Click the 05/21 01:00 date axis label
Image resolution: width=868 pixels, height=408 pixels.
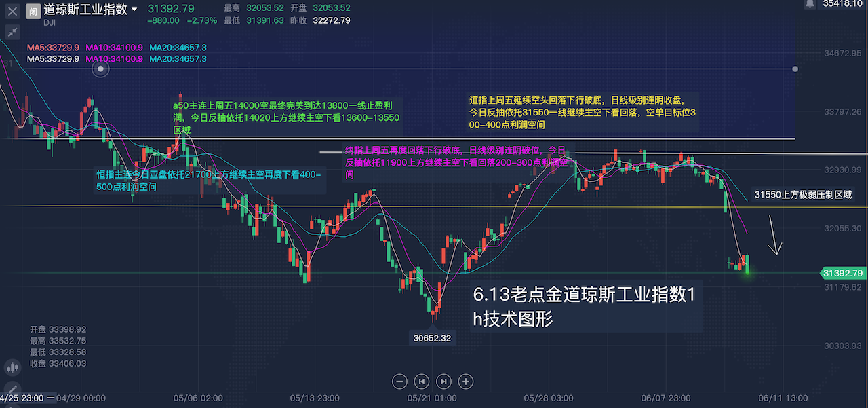432,398
